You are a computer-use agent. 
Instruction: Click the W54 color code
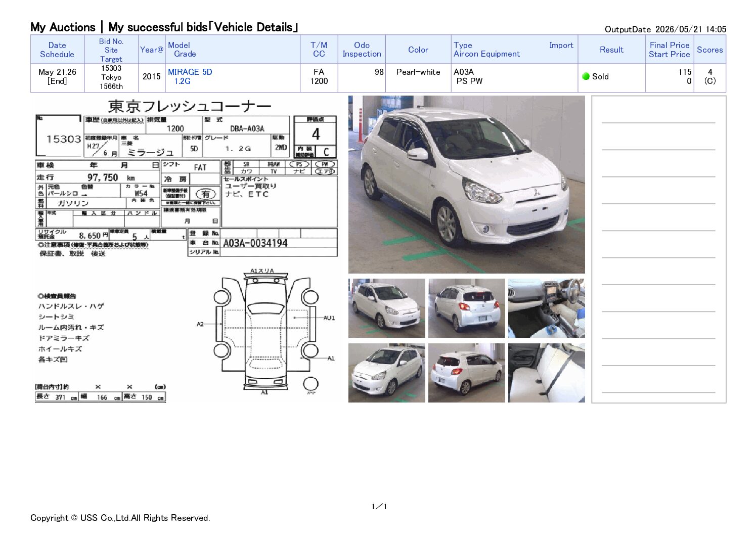tap(141, 193)
